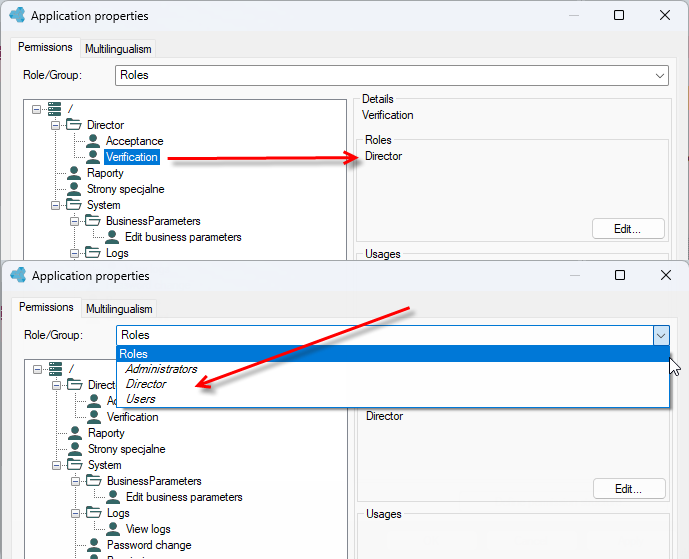Select Permissions tab in upper window
Screen dimensions: 689x559
click(45, 47)
